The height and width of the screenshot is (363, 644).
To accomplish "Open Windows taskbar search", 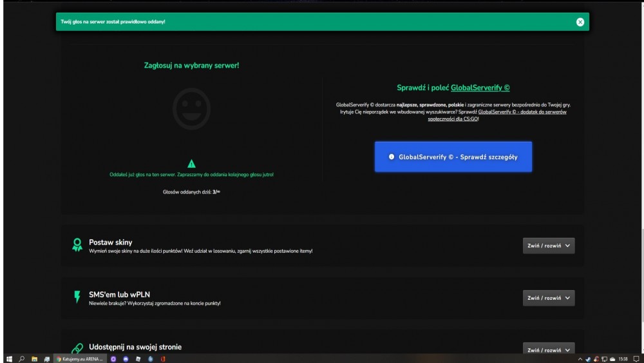I will coord(22,359).
